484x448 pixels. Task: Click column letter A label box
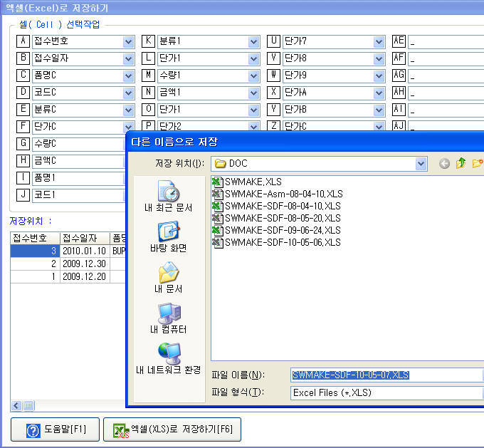pos(23,41)
